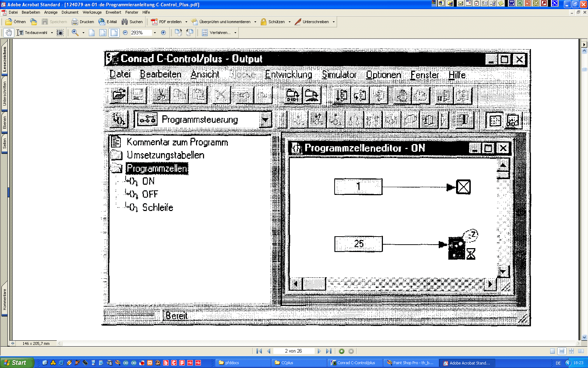This screenshot has height=368, width=588.
Task: Open the Hilfe menu in Acrobat
Action: coord(146,12)
